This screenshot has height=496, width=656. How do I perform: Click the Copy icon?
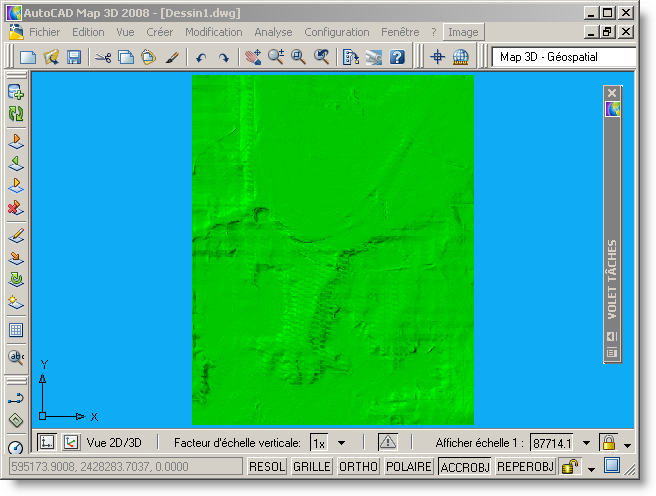click(126, 57)
